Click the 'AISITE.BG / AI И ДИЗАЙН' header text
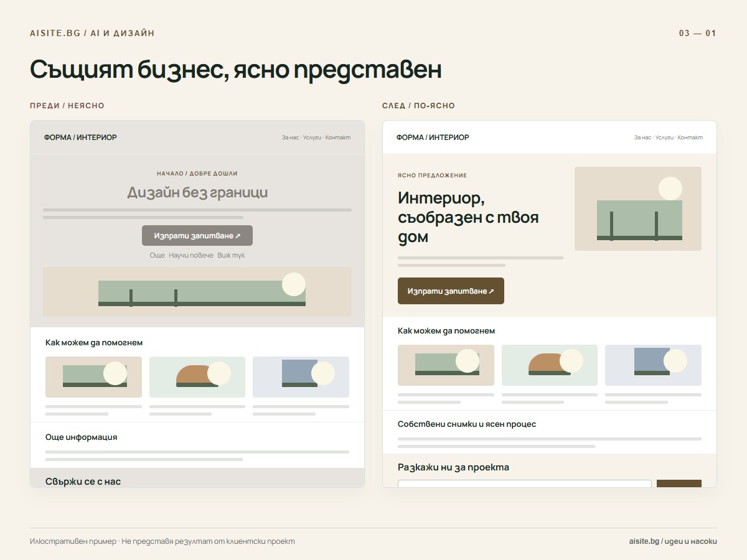The width and height of the screenshot is (747, 560). 92,34
